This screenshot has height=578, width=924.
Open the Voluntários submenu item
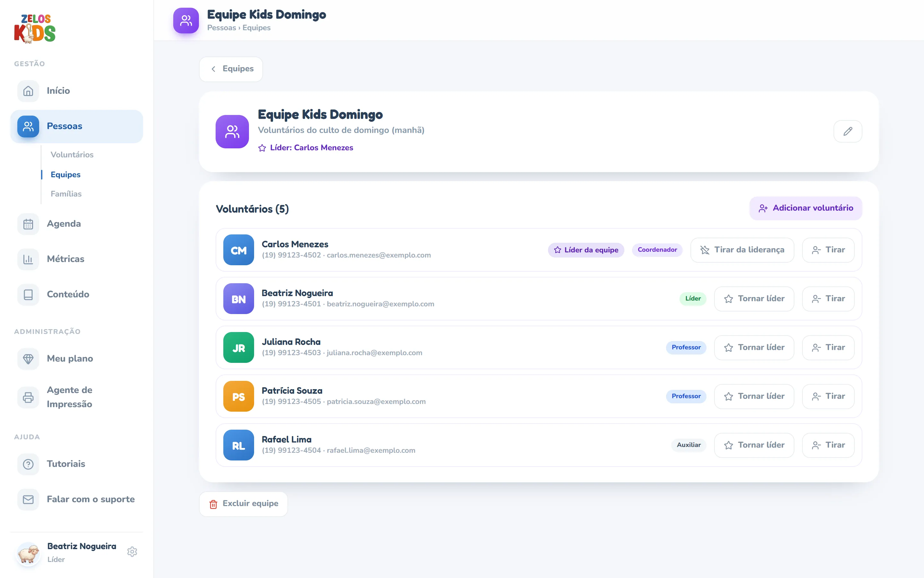click(x=72, y=154)
